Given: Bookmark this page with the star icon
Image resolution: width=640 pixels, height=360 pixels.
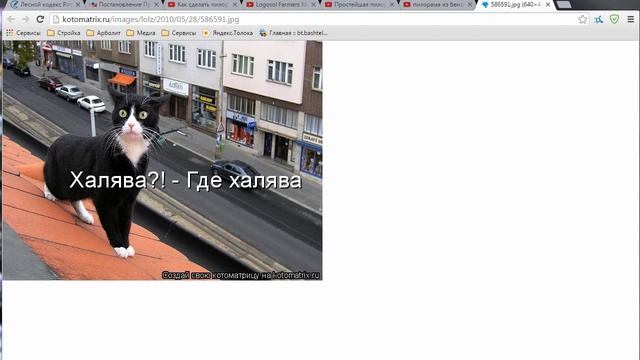Looking at the screenshot, I should point(582,19).
